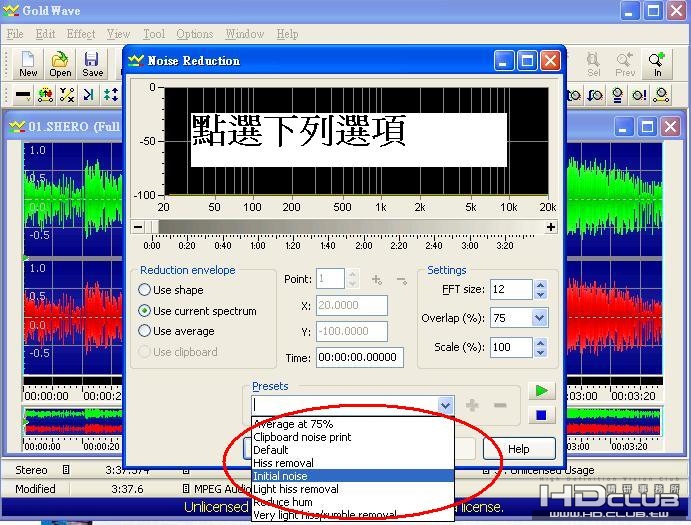This screenshot has width=691, height=525.
Task: Click the zoom In magnifier icon
Action: [x=657, y=64]
